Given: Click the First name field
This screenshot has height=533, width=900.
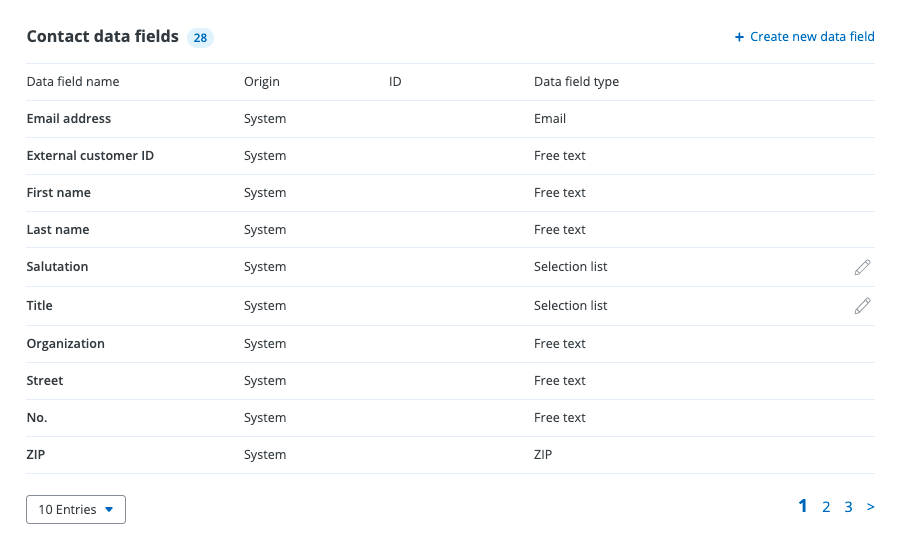Looking at the screenshot, I should [x=59, y=193].
